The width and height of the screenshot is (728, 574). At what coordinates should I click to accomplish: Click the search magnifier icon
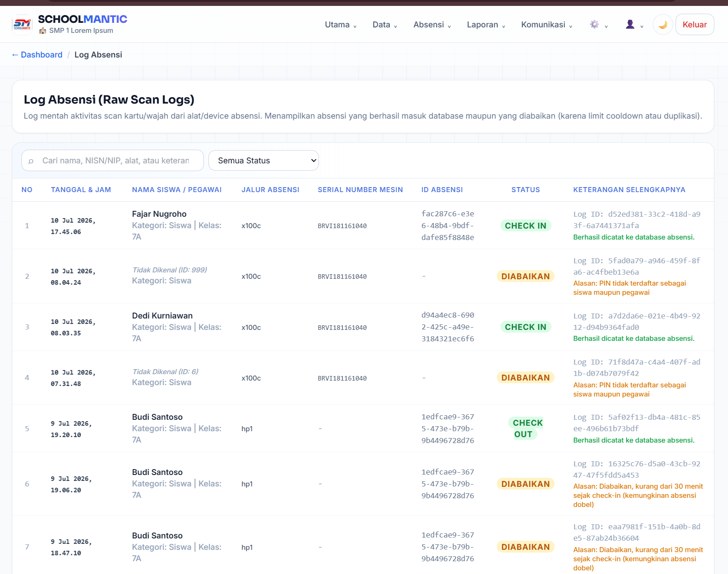[x=31, y=161]
